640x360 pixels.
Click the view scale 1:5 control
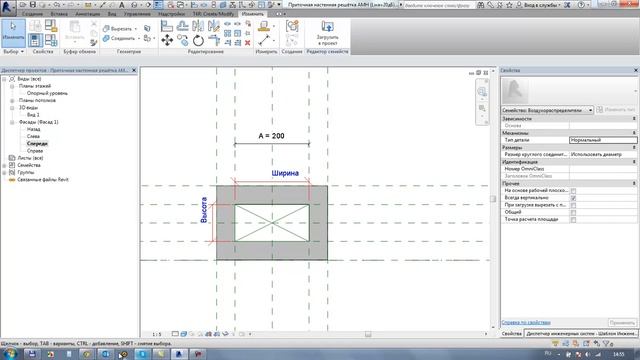point(156,334)
